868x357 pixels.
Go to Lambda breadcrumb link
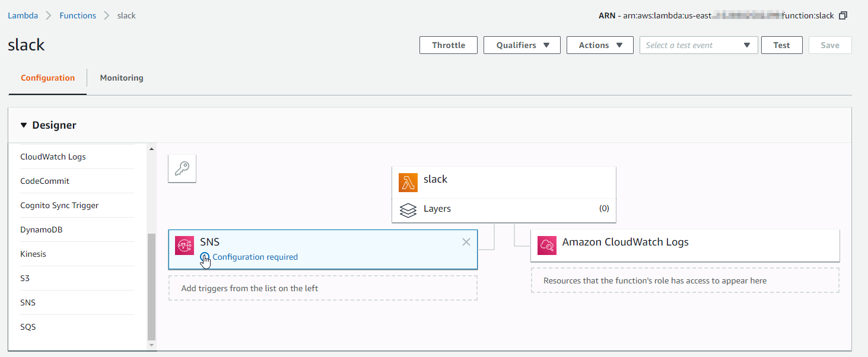click(x=23, y=15)
